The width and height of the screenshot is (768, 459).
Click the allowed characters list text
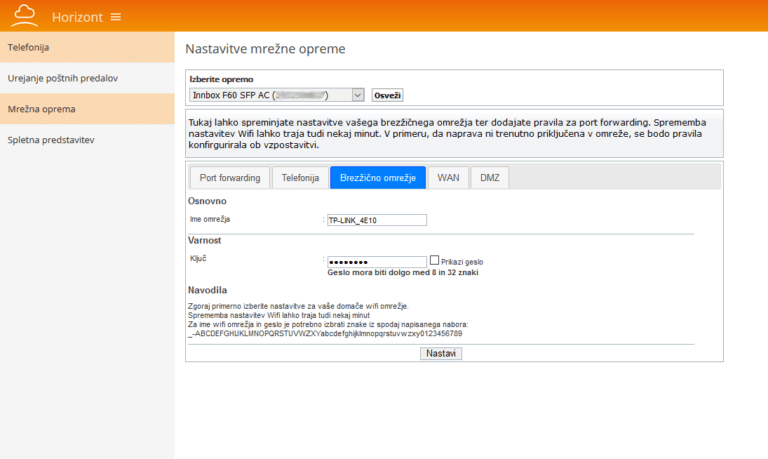tap(325, 334)
